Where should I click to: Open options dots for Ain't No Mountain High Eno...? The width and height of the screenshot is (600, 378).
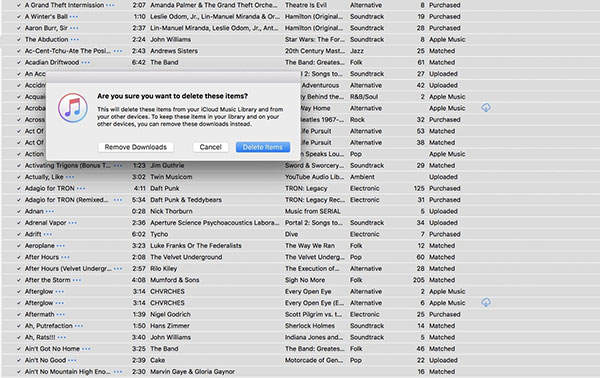click(118, 372)
